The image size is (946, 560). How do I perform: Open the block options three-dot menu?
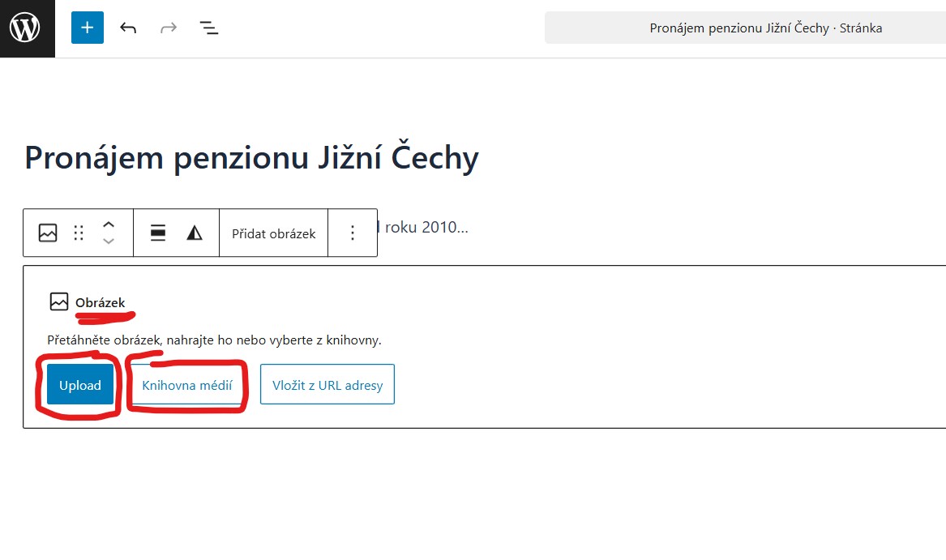353,233
